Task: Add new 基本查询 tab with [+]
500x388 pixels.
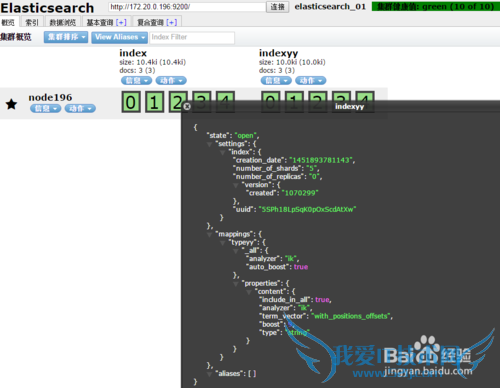Action: 121,22
